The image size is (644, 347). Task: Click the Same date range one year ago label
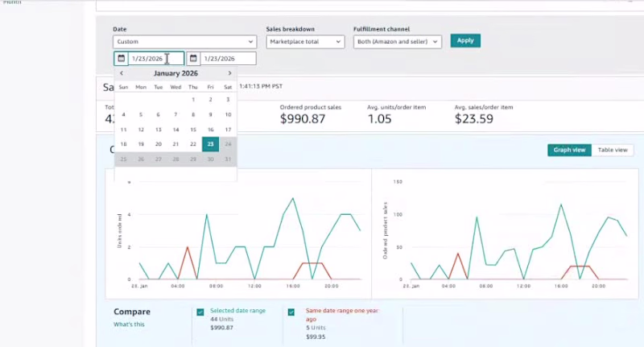(x=341, y=315)
